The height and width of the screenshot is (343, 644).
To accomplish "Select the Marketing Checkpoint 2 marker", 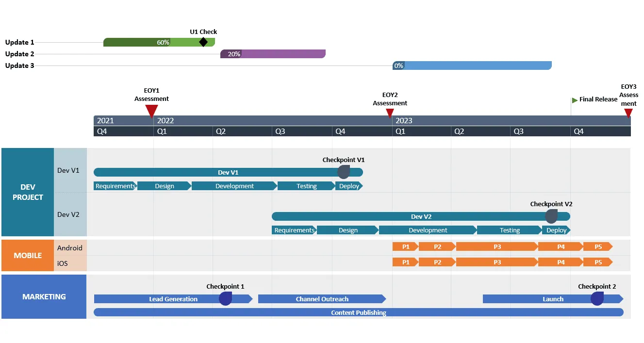I will coord(597,299).
